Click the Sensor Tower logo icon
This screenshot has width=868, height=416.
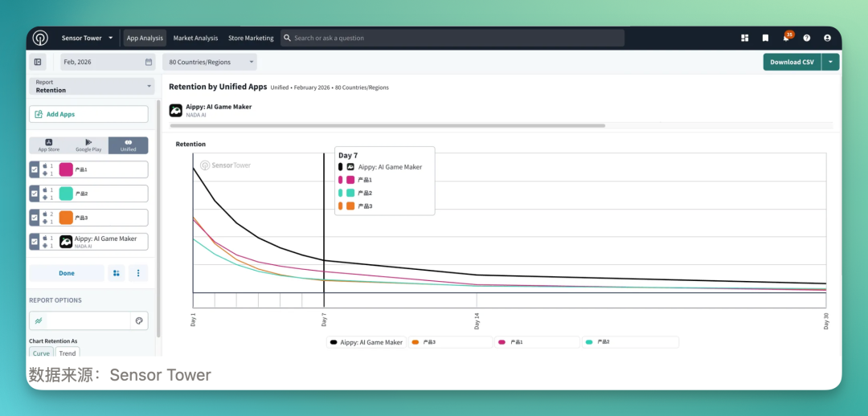(x=40, y=39)
